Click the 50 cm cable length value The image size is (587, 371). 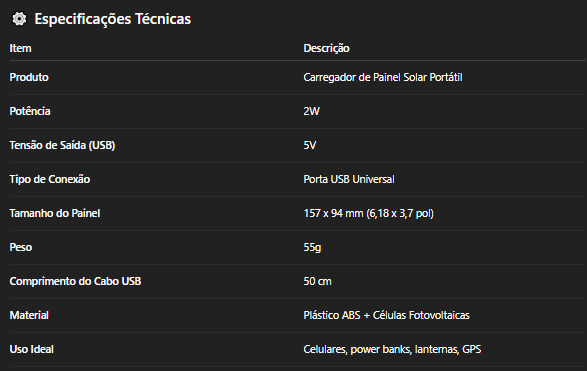click(317, 282)
